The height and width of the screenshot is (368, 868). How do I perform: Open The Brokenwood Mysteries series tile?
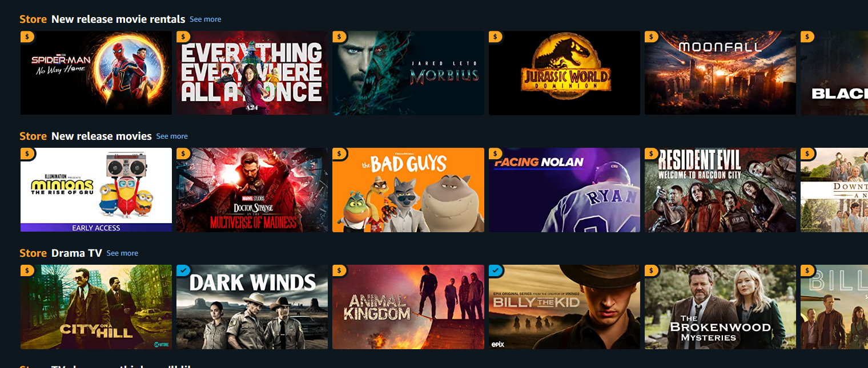click(x=720, y=307)
